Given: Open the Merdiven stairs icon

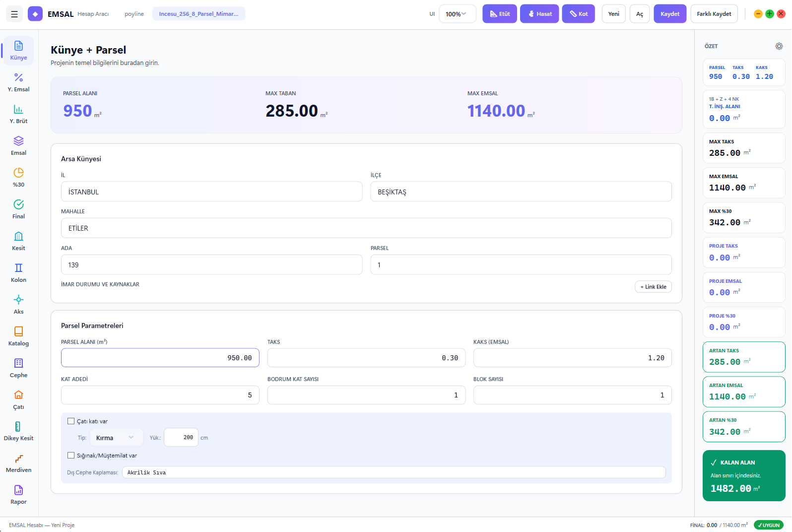Looking at the screenshot, I should tap(18, 459).
